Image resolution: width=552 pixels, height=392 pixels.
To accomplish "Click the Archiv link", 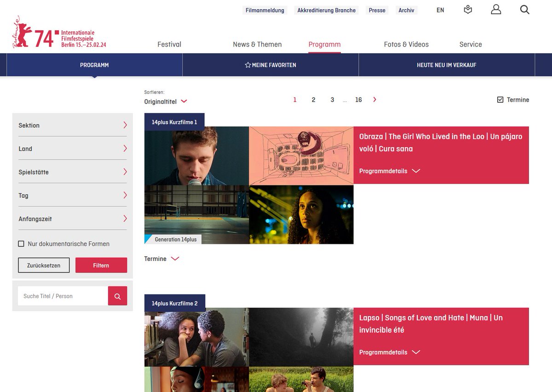I will (x=407, y=10).
